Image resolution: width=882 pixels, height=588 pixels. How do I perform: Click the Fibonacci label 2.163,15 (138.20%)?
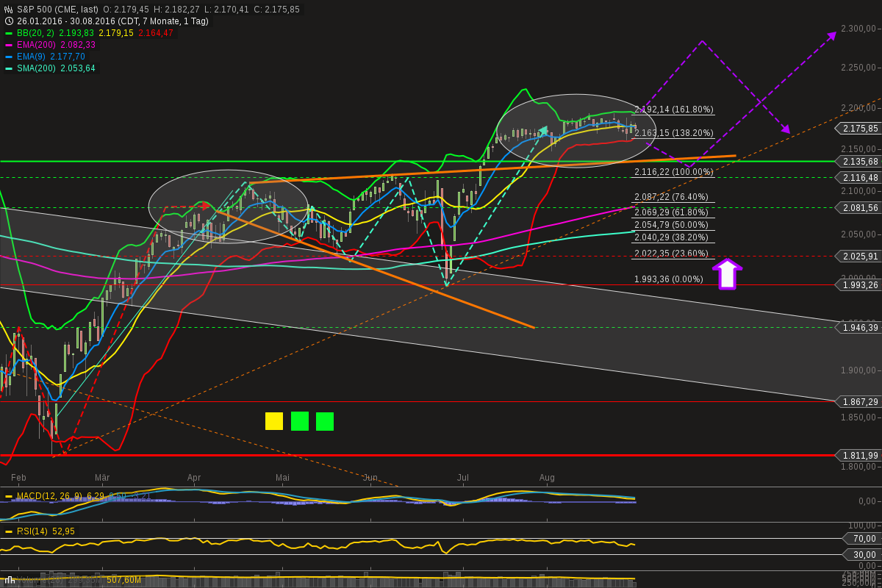pos(674,133)
